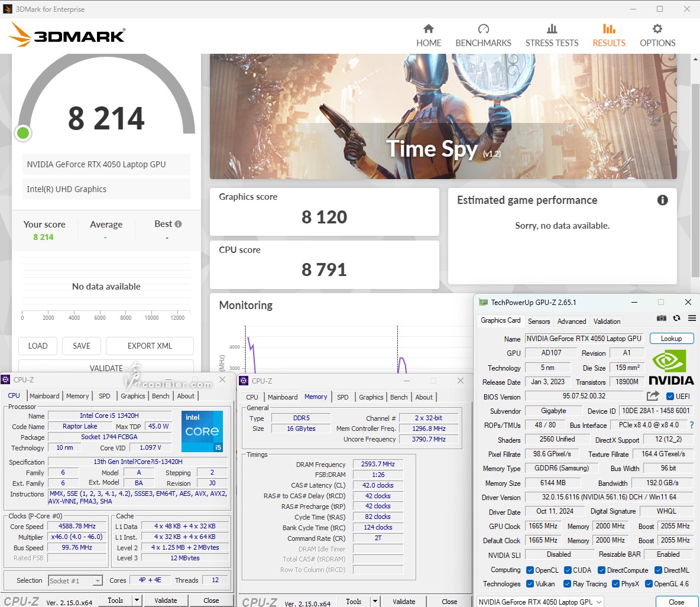
Task: Click the VALIDATE button in 3DMark
Action: coord(106,366)
